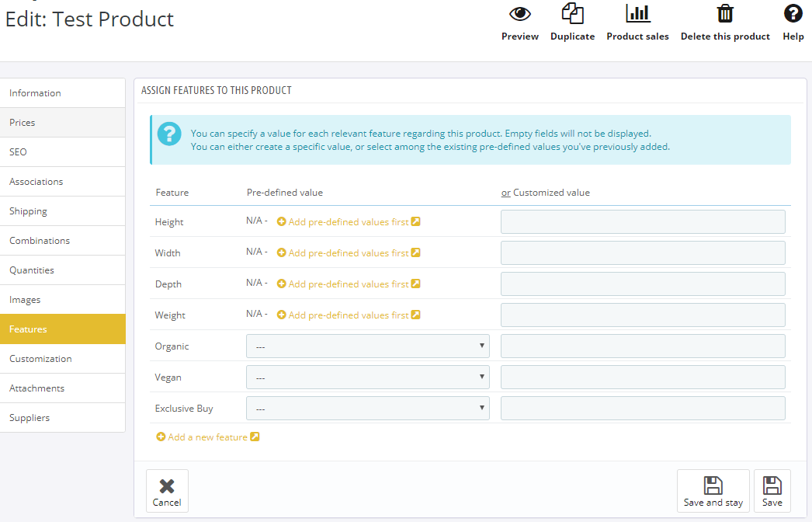Viewport: 812px width, 522px height.
Task: Click the 'Exclusive Buy' feature name
Action: [x=184, y=409]
